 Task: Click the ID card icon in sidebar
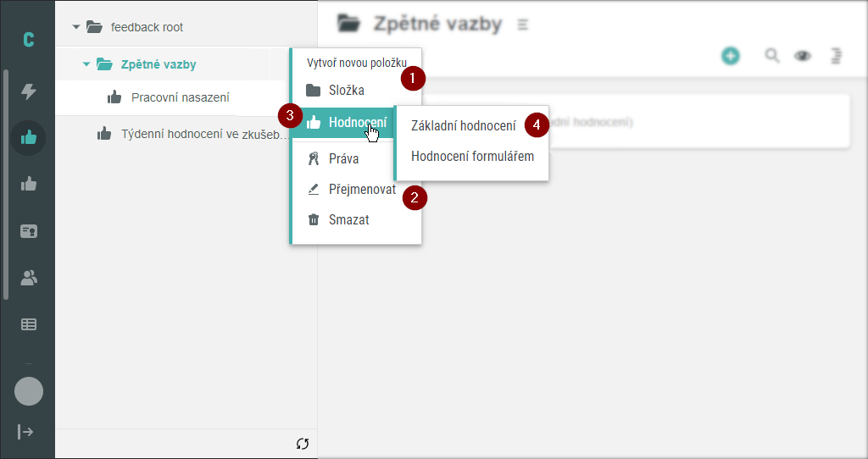29,230
